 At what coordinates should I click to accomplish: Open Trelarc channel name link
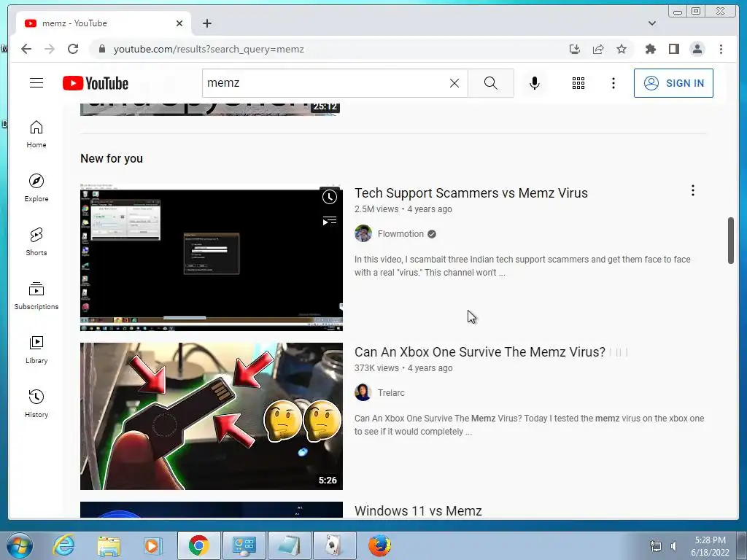[391, 393]
